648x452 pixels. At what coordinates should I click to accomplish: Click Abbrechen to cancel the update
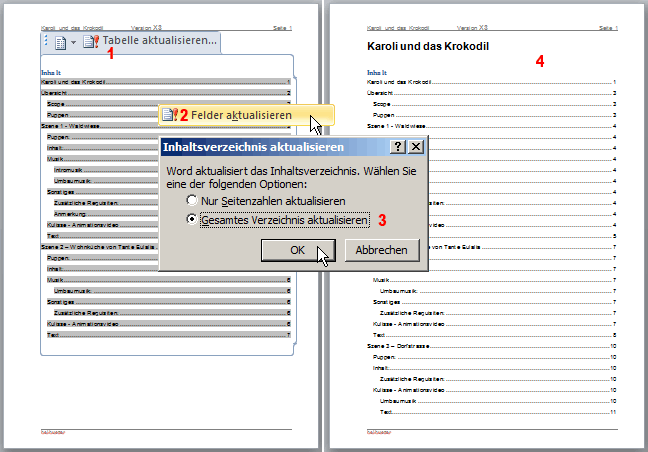pyautogui.click(x=381, y=250)
